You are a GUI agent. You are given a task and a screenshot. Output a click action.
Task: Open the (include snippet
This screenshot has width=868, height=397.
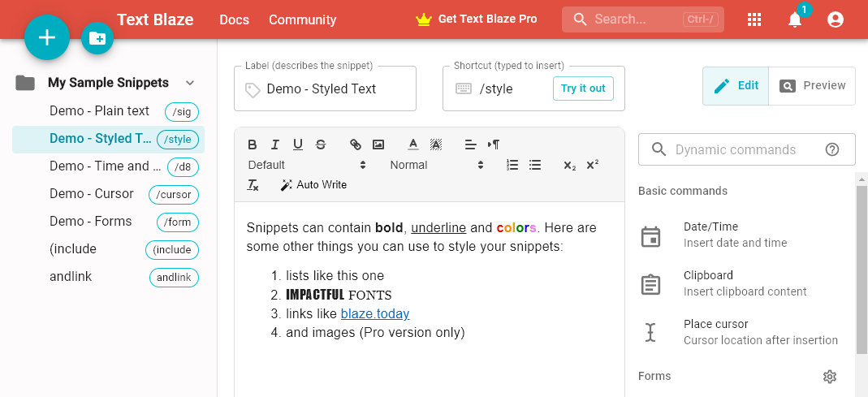[x=109, y=250]
